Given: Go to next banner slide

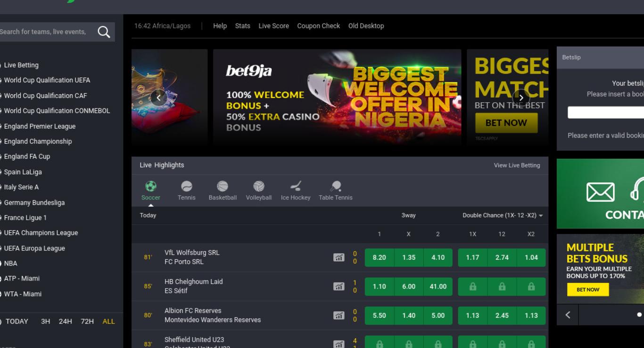Looking at the screenshot, I should (x=521, y=98).
